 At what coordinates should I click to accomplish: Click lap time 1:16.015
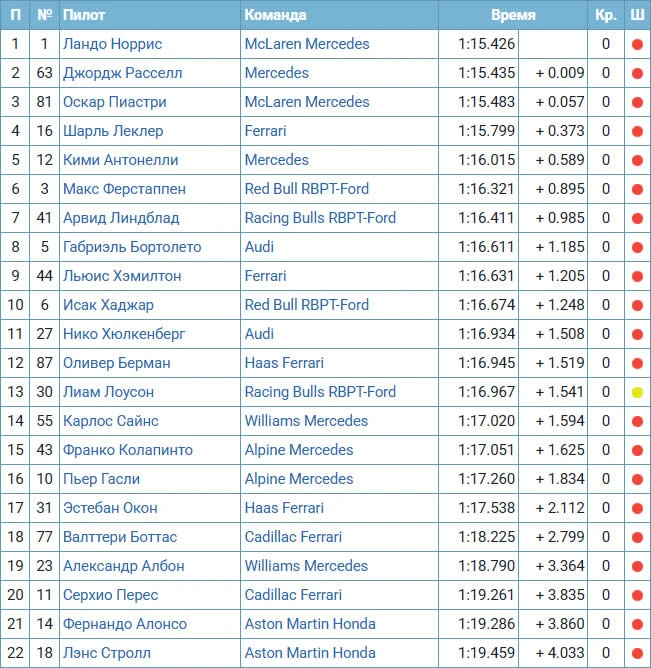[486, 160]
